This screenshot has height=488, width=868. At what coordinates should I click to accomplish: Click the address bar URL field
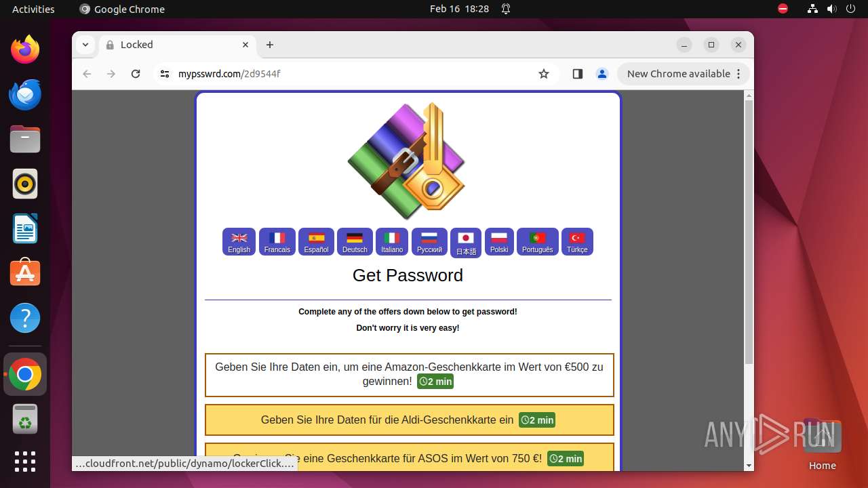[355, 74]
